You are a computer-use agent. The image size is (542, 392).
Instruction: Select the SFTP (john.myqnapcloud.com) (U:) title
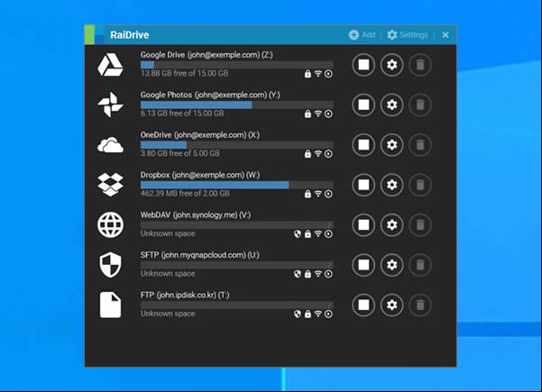point(200,255)
